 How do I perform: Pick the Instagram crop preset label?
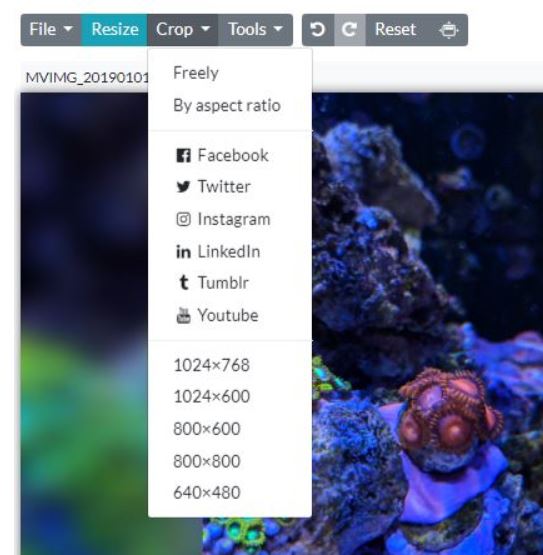click(234, 219)
